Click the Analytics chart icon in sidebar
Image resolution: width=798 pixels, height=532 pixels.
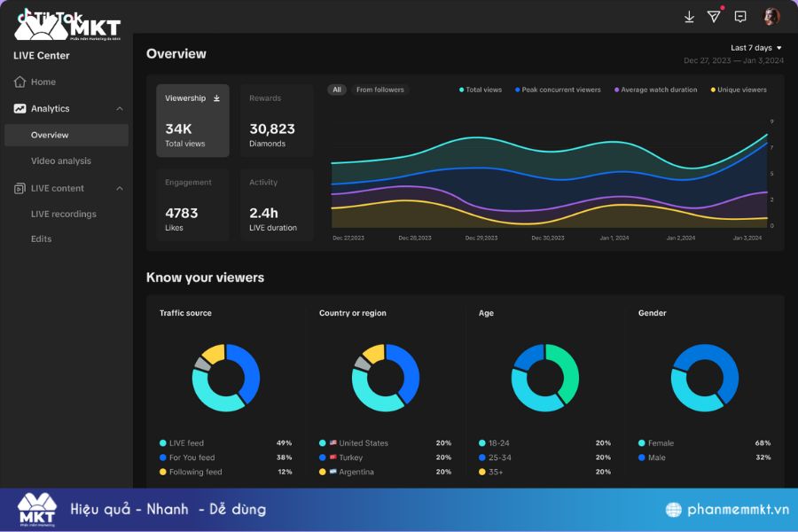coord(20,109)
